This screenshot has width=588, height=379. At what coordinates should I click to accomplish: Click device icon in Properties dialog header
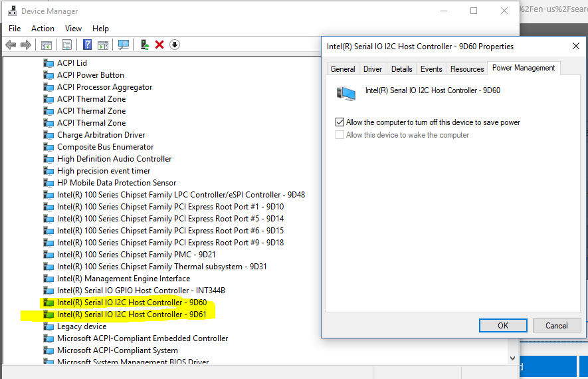345,94
